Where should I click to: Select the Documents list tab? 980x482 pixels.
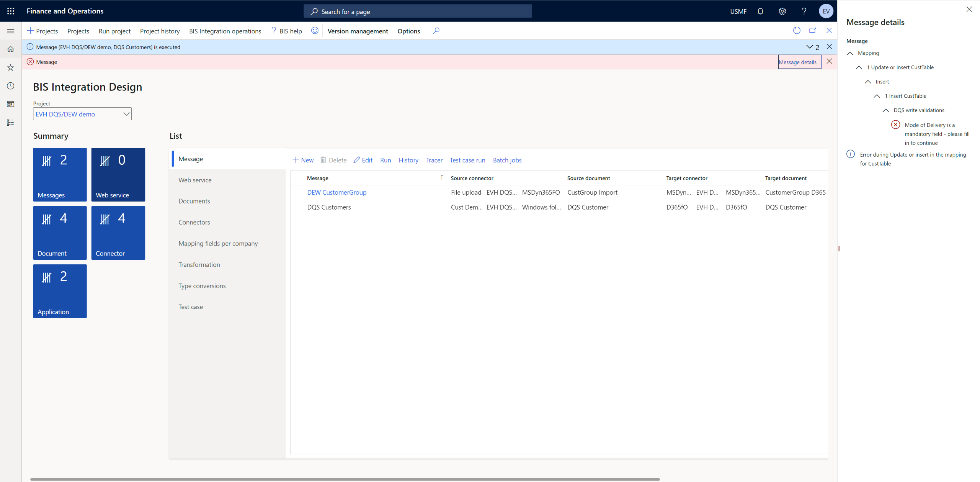[229, 201]
